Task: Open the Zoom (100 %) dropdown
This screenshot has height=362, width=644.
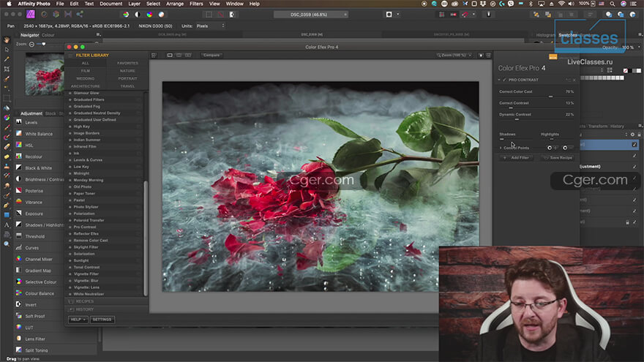Action: 454,55
